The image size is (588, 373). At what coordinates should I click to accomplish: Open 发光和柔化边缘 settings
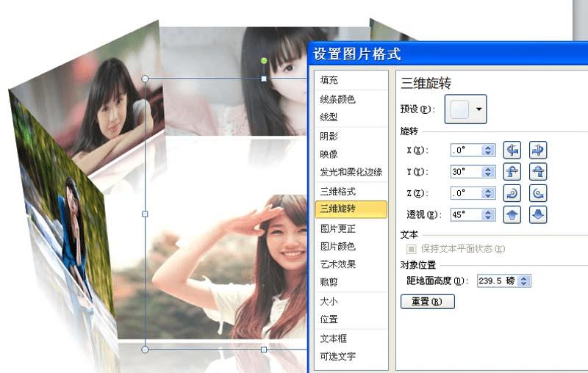[351, 173]
